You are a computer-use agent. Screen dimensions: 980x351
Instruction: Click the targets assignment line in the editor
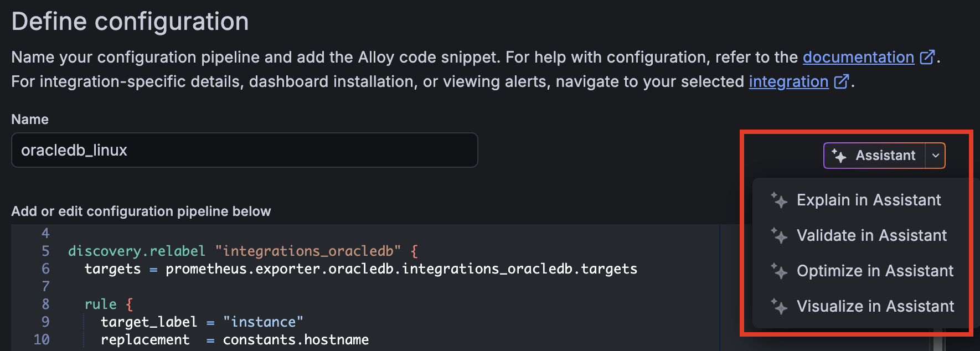tap(360, 269)
